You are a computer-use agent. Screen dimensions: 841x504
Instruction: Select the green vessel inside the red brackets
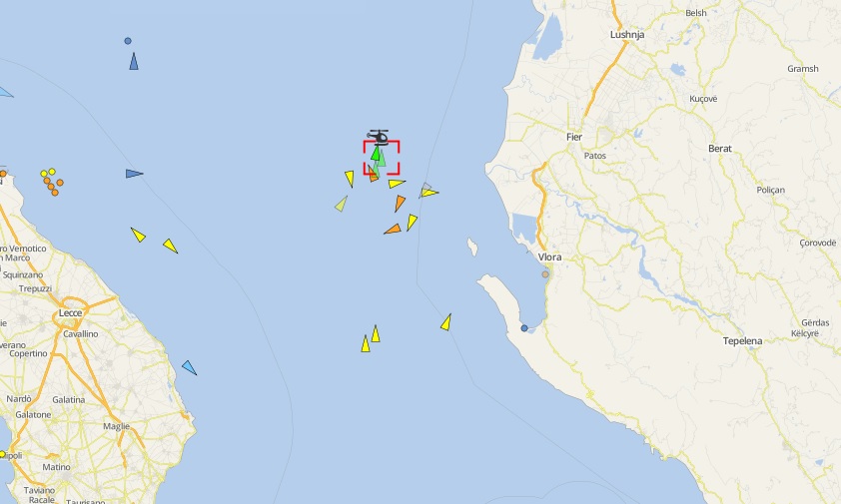click(376, 155)
